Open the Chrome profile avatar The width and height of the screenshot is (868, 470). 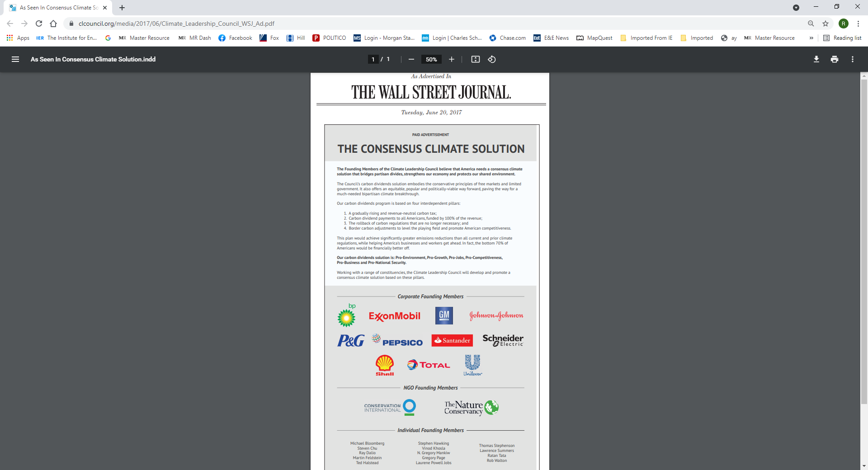click(x=844, y=23)
